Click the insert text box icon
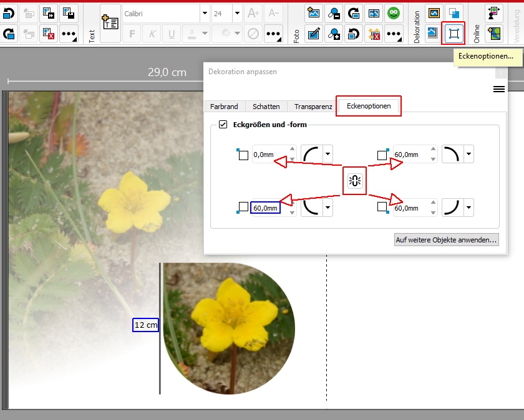 pos(110,23)
